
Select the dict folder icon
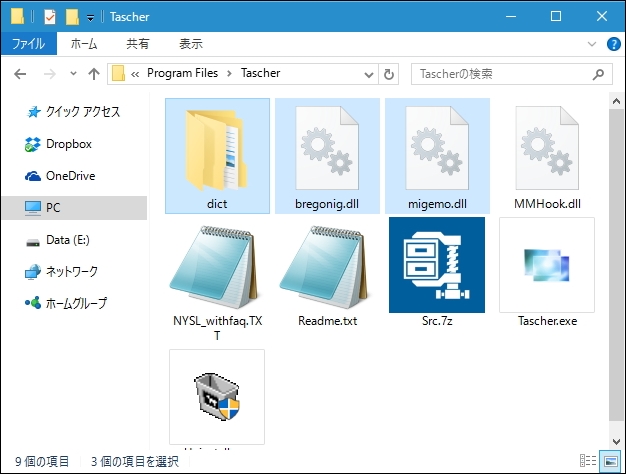217,150
